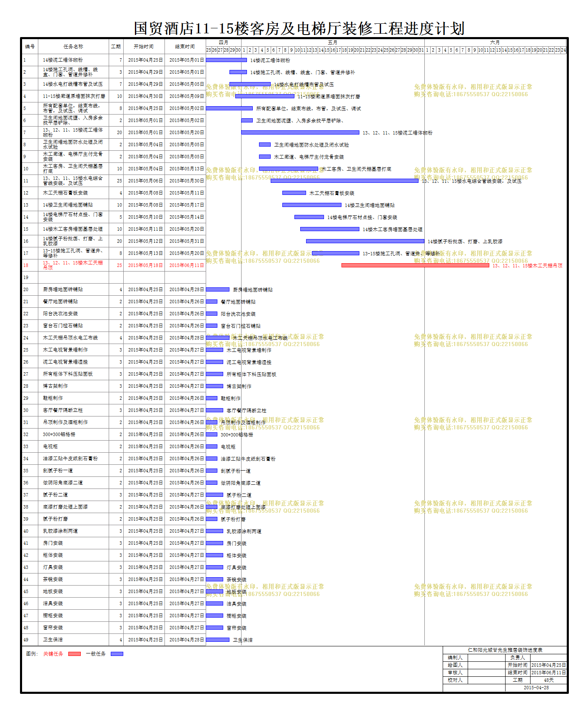The height and width of the screenshot is (713, 588).
Task: Click the task name cell 窗帘安装 in row 48
Action: (73, 628)
